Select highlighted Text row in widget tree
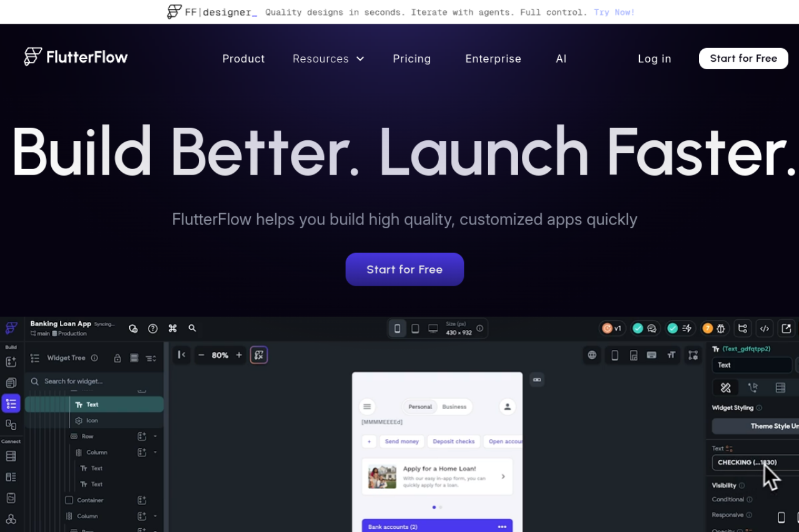The height and width of the screenshot is (532, 799). (94, 404)
